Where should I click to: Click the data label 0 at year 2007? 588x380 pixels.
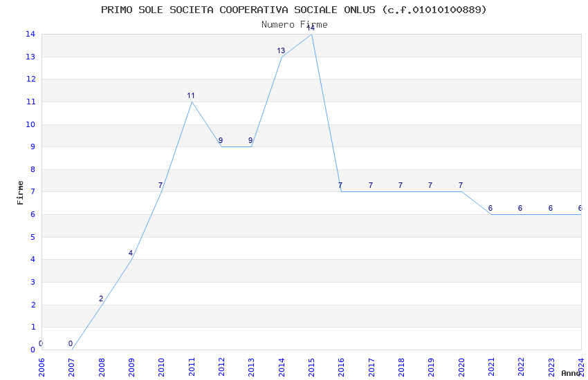click(71, 343)
